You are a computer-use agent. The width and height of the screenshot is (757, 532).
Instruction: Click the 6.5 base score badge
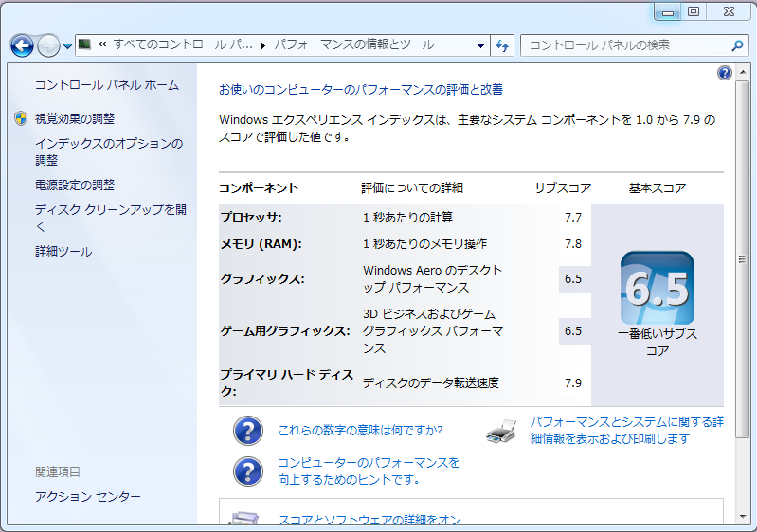click(x=658, y=288)
